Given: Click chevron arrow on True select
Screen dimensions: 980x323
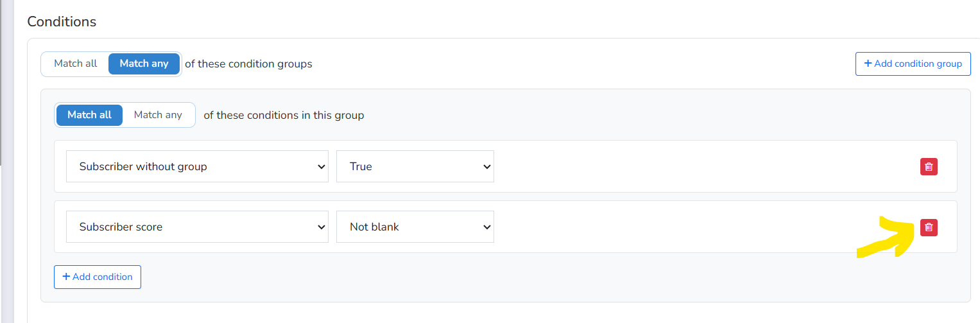Looking at the screenshot, I should (487, 166).
